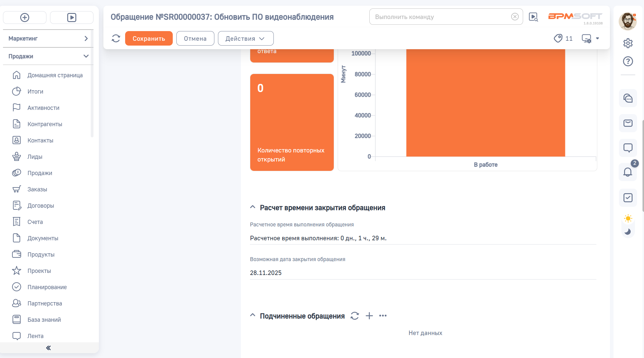Switch to light theme with sun toggle
Image resolution: width=644 pixels, height=358 pixels.
[628, 218]
